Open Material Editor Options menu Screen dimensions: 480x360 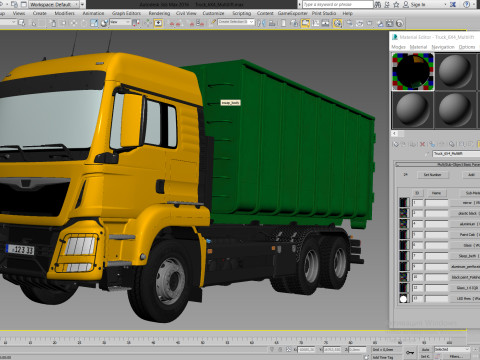(x=467, y=47)
